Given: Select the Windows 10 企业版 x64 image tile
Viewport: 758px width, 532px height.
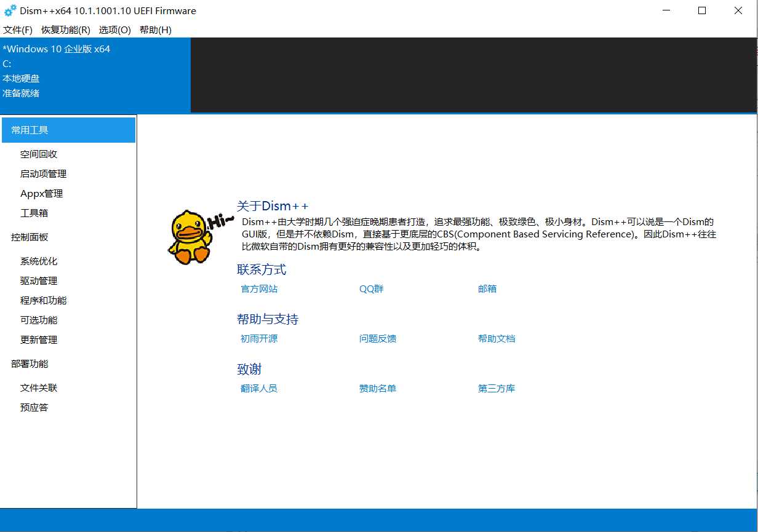Looking at the screenshot, I should [x=95, y=75].
